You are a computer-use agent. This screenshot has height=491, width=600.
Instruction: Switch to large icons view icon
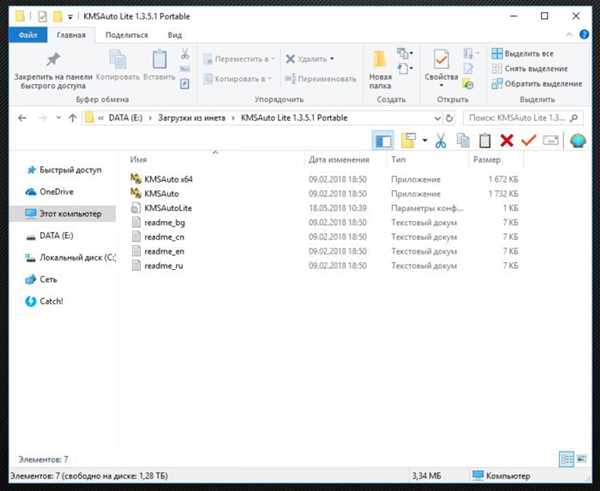(x=581, y=458)
